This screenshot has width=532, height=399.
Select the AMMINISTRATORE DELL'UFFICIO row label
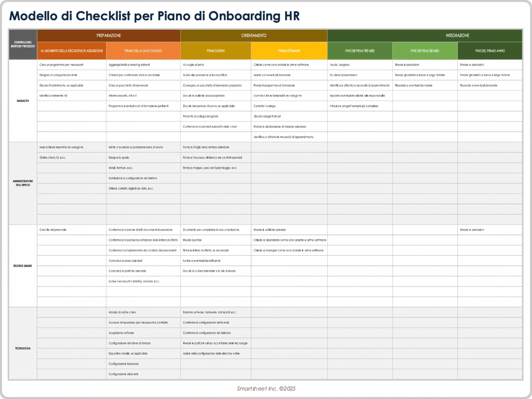(x=23, y=183)
